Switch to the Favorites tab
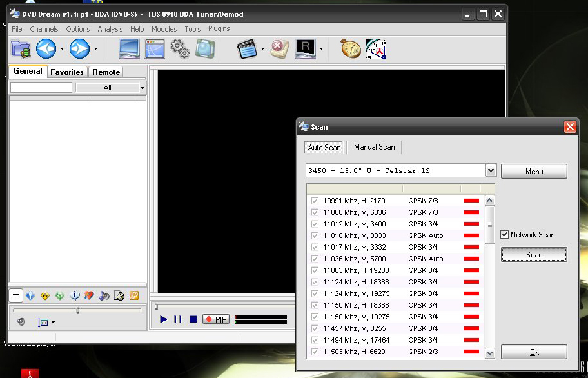Image resolution: width=588 pixels, height=378 pixels. point(67,72)
